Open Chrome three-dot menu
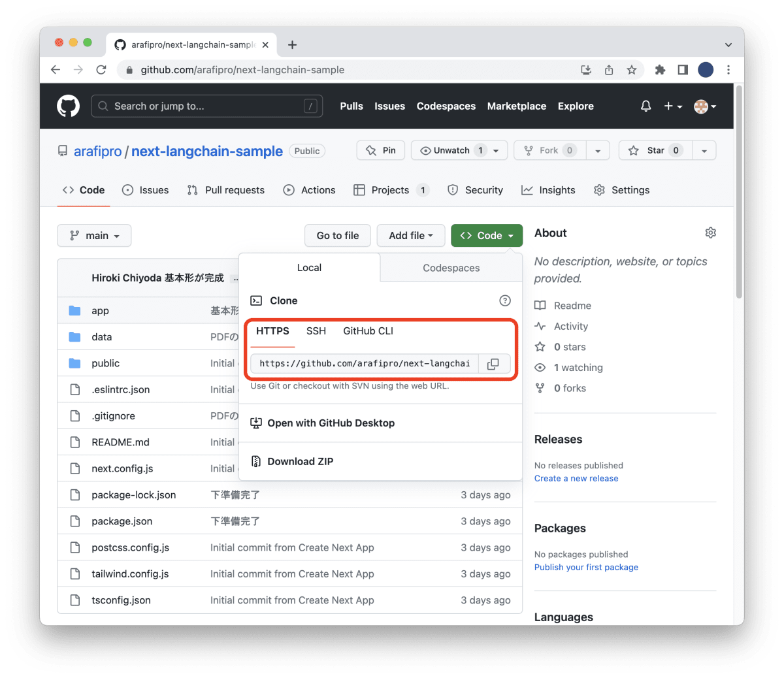The height and width of the screenshot is (678, 784). (728, 70)
